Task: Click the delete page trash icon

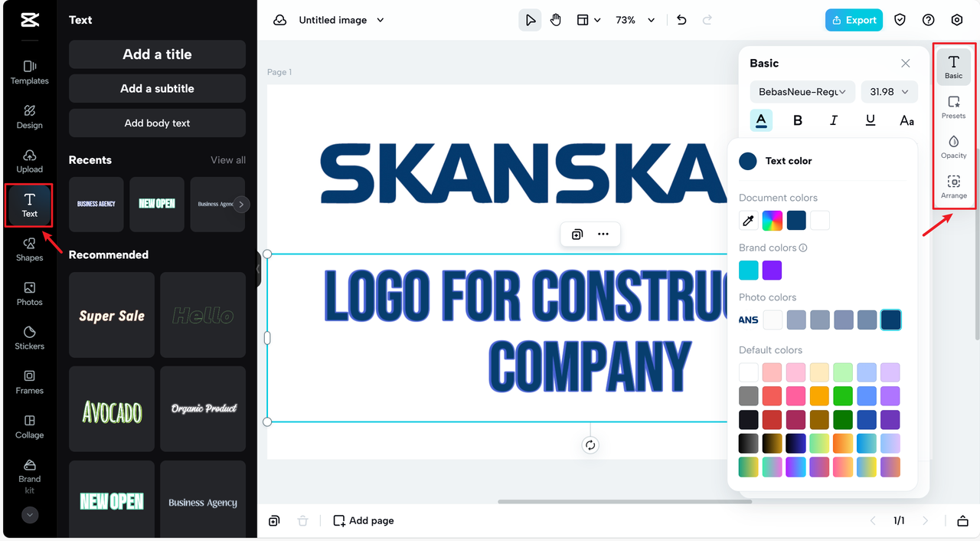Action: click(302, 521)
